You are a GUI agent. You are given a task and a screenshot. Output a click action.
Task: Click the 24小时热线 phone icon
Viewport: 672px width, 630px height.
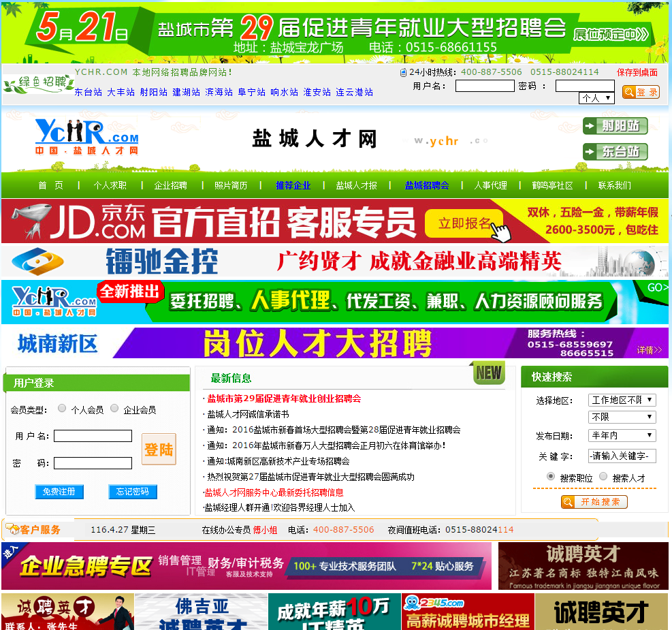point(403,72)
